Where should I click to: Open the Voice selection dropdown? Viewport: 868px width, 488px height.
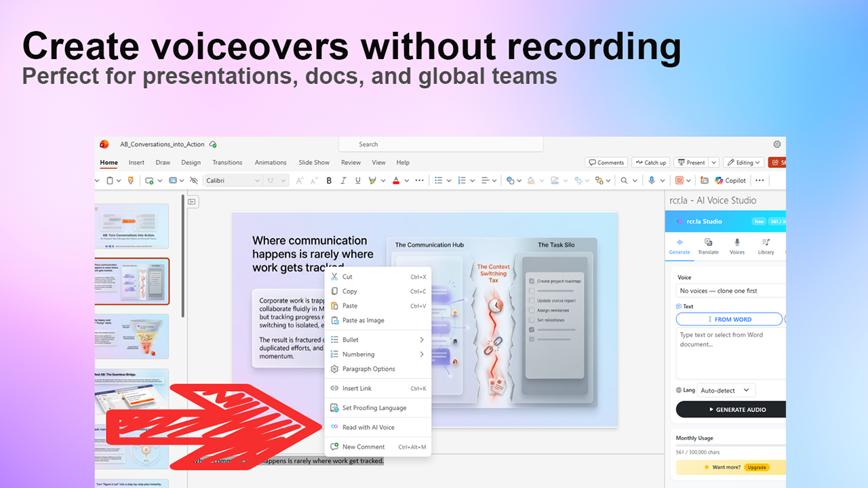[731, 291]
